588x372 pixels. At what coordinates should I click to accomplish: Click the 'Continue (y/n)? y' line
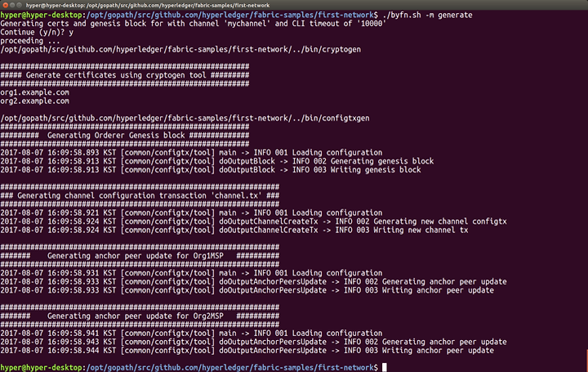37,32
